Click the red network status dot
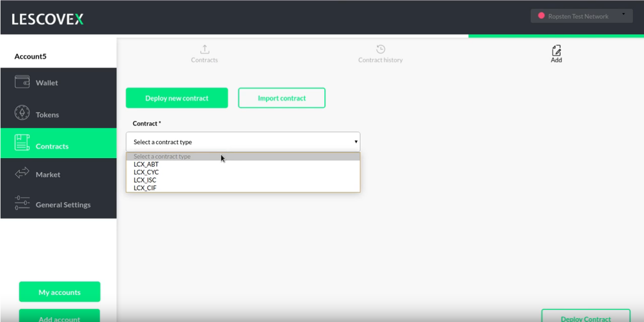Viewport: 644px width, 322px height. (x=542, y=16)
